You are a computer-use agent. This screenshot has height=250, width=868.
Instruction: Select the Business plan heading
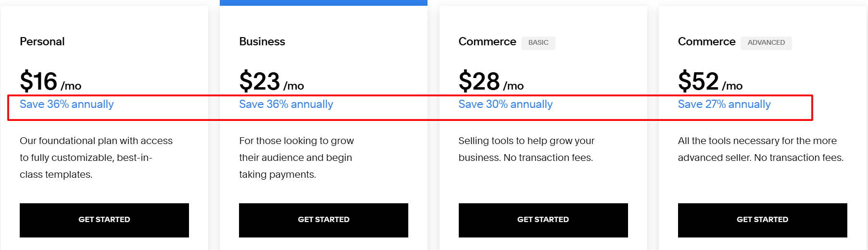[x=262, y=42]
